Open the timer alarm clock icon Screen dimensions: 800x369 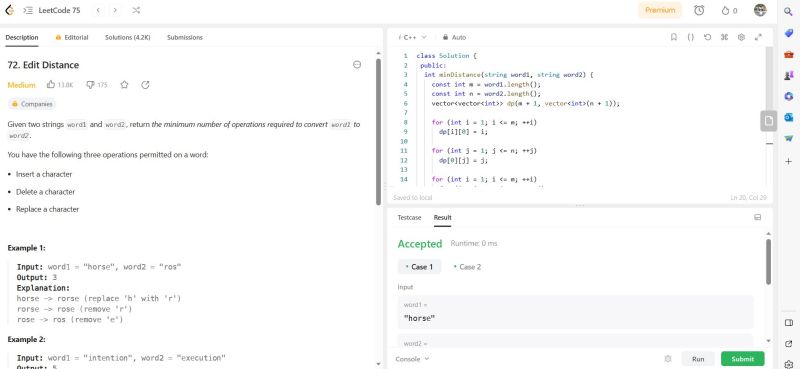coord(699,10)
